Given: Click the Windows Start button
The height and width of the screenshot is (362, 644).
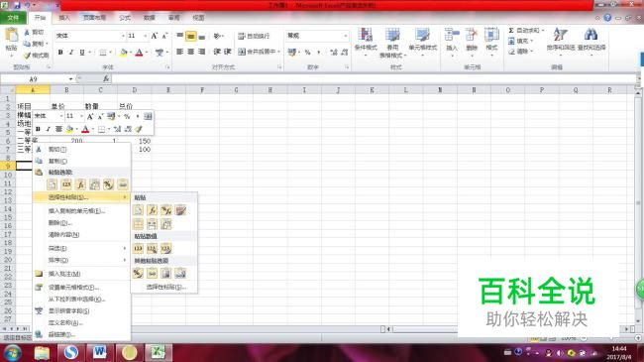Looking at the screenshot, I should [12, 353].
